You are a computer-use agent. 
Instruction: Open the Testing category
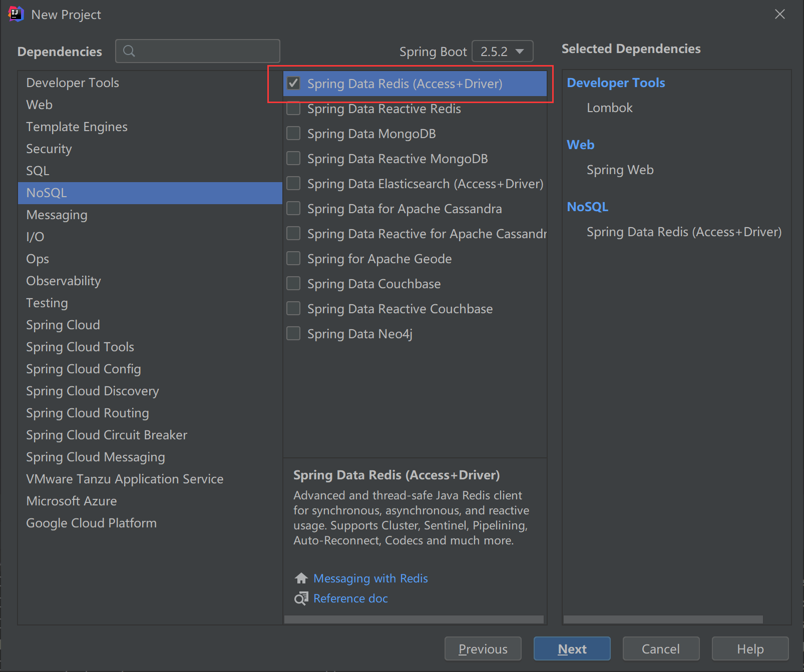[150, 303]
